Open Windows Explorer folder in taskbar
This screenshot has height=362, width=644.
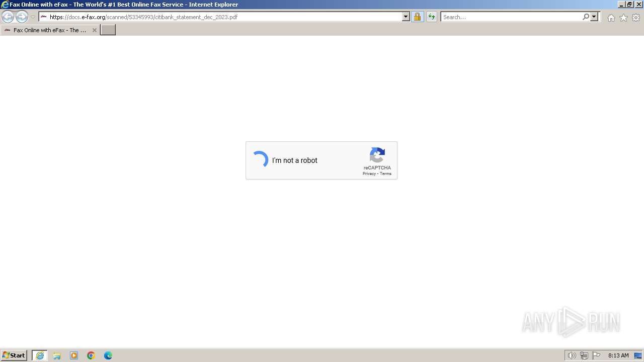click(57, 355)
